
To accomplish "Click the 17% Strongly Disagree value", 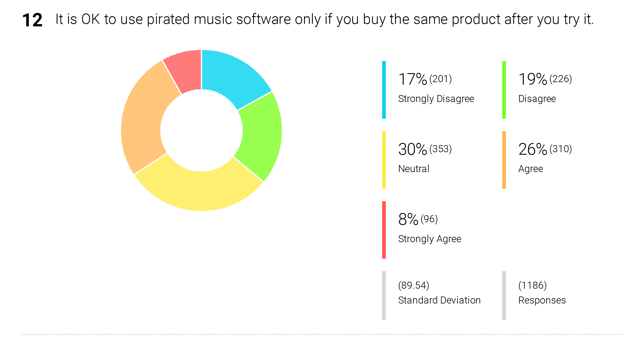I will (412, 79).
